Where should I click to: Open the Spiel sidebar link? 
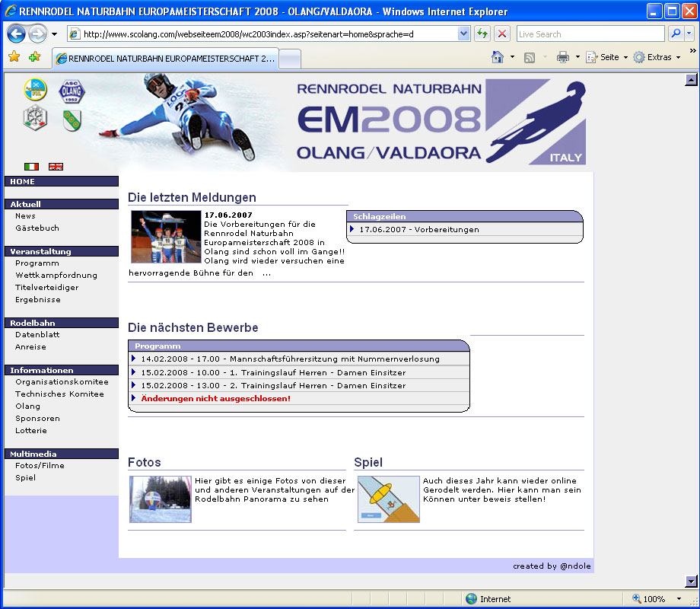point(25,477)
